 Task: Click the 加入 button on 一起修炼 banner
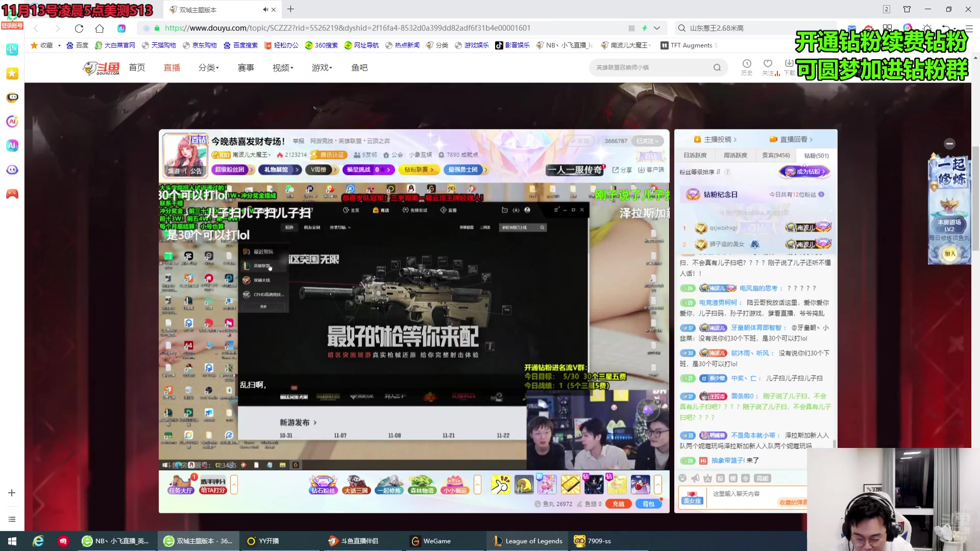pyautogui.click(x=949, y=254)
